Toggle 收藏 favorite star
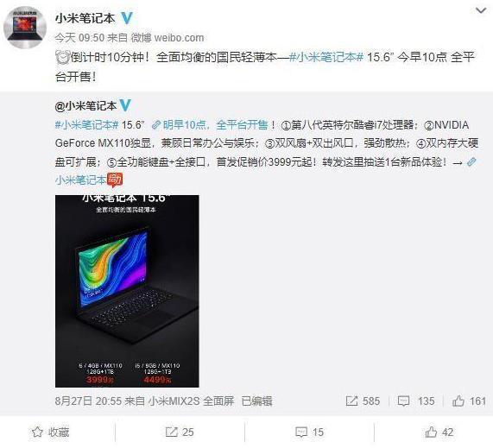The image size is (493, 448). [x=51, y=432]
